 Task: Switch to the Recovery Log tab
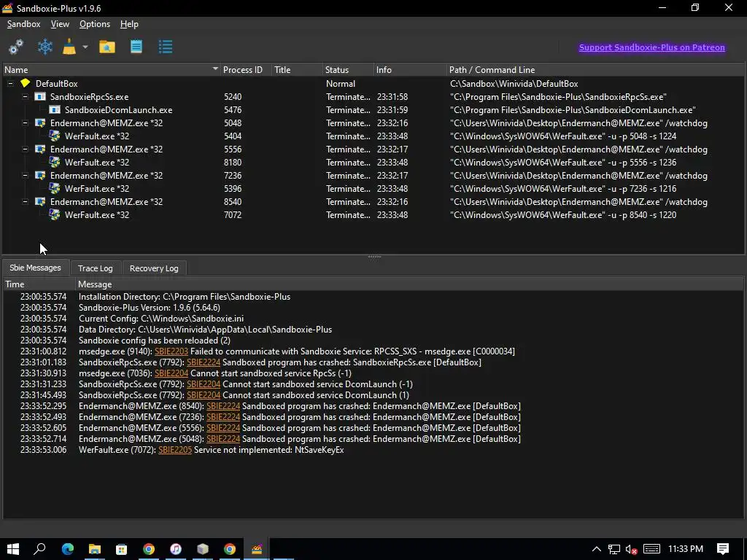click(154, 268)
